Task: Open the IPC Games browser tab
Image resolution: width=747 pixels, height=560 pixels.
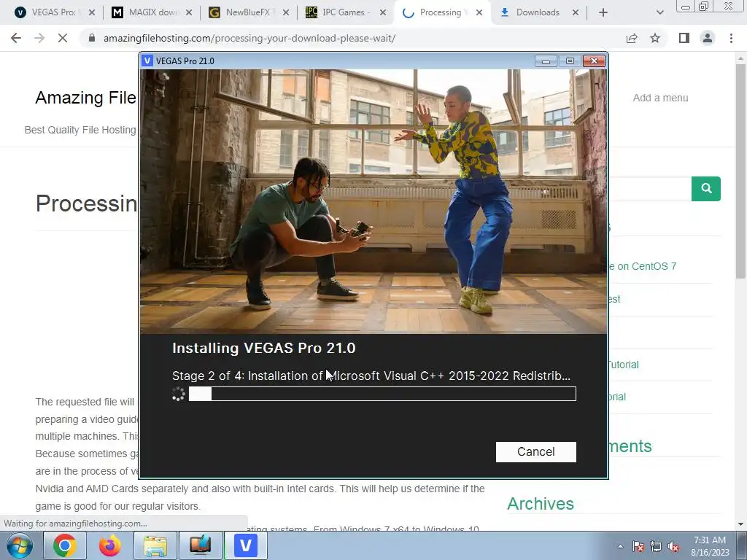Action: click(345, 12)
